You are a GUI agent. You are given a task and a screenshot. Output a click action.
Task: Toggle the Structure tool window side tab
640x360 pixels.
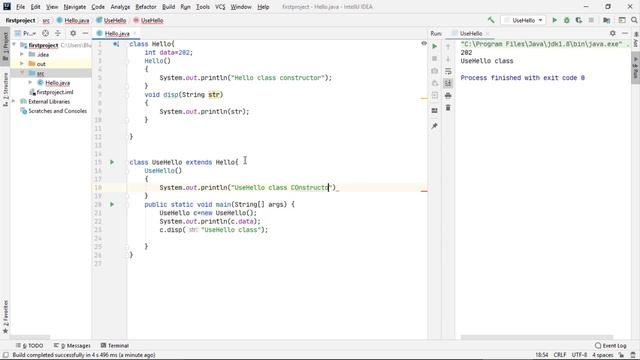(x=5, y=90)
